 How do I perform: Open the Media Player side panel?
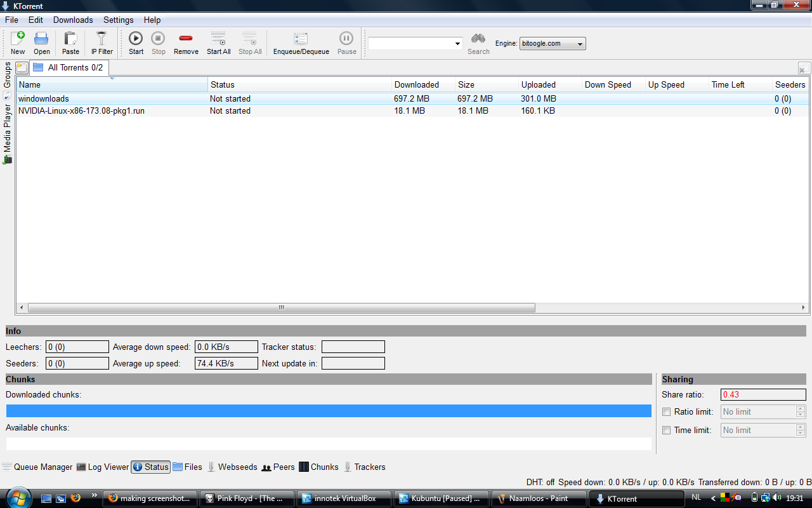(8, 134)
